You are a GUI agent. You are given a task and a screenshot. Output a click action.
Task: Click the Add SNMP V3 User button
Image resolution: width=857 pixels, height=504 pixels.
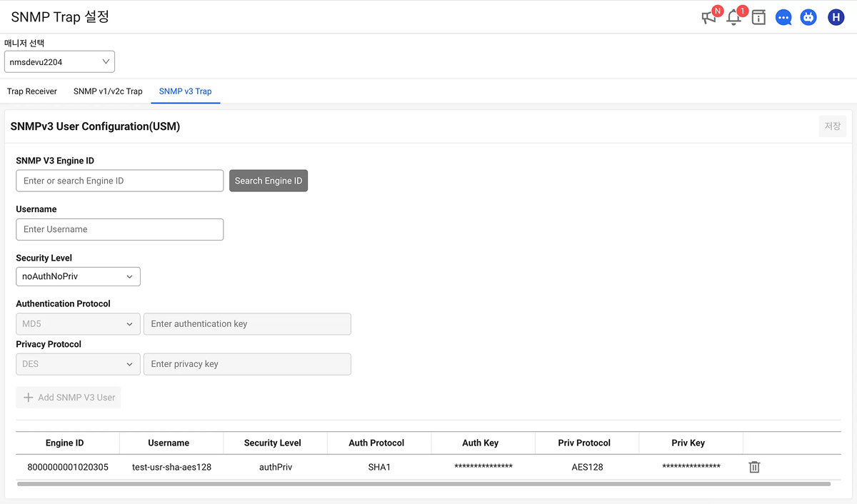(69, 398)
